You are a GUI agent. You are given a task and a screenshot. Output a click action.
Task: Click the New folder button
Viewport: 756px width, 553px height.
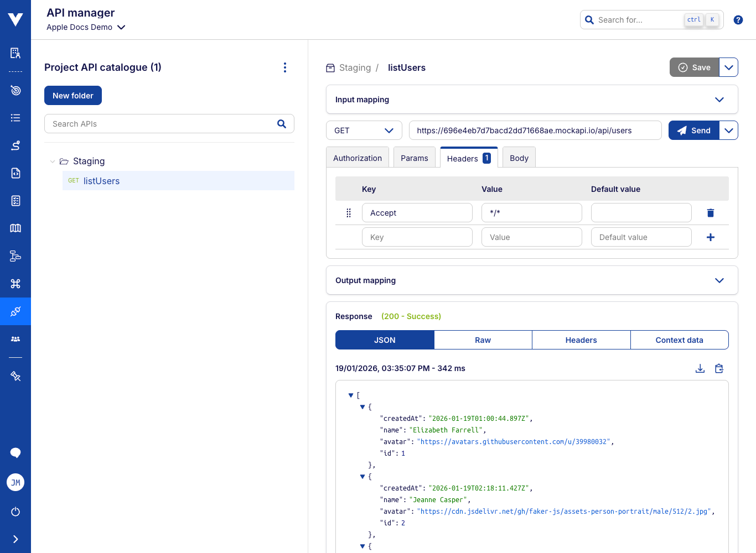click(73, 95)
